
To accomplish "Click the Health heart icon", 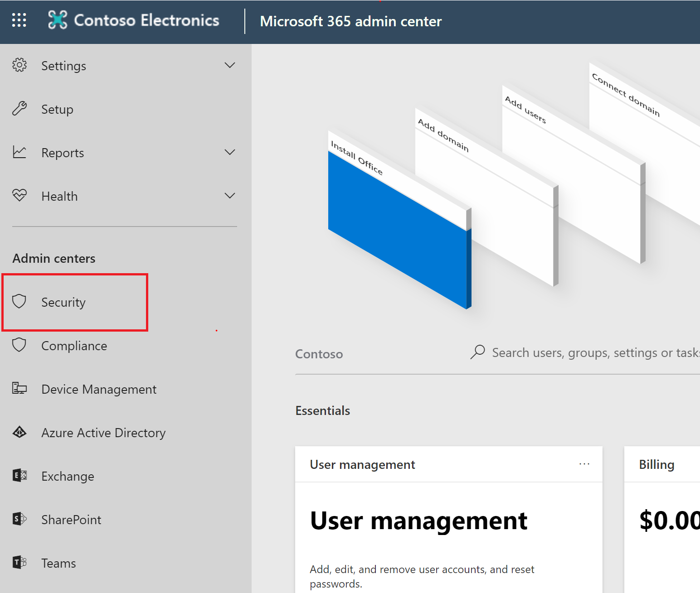I will point(19,196).
